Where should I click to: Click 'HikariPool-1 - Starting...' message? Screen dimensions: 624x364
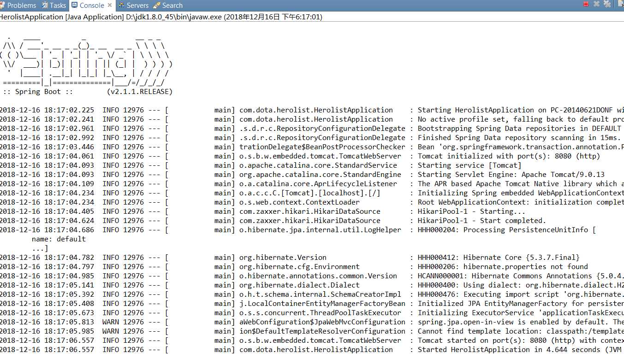tap(471, 211)
